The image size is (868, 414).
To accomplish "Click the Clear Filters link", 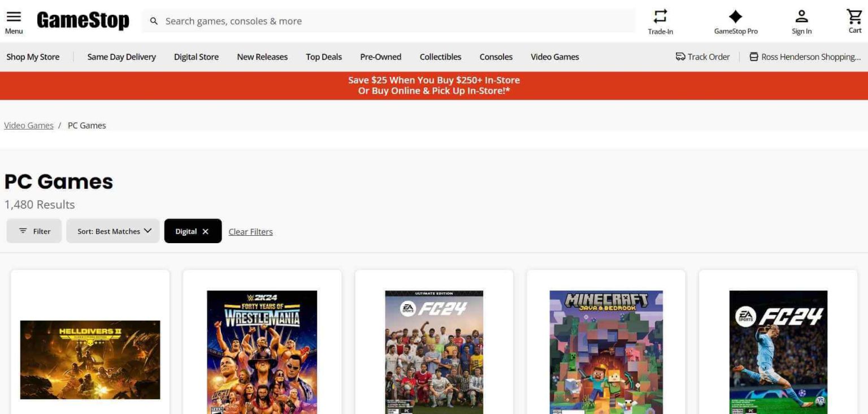I will tap(250, 231).
